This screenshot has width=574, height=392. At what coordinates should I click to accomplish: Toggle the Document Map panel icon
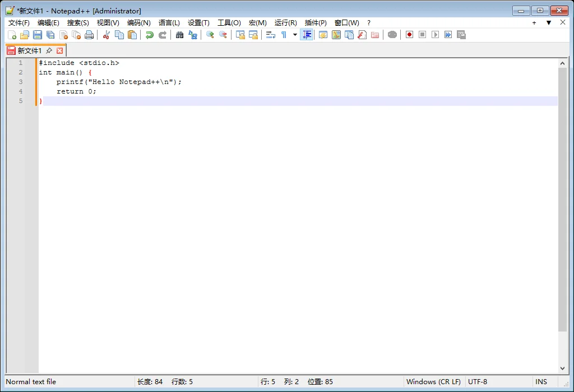click(336, 35)
